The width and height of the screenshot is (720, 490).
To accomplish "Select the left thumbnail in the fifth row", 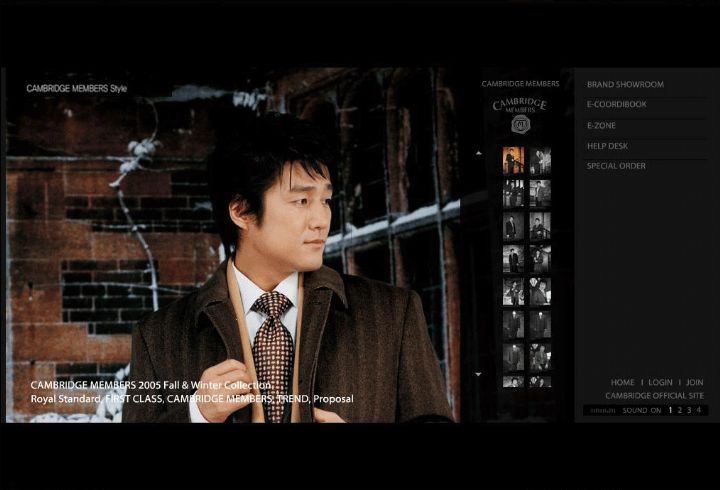I will pos(513,292).
